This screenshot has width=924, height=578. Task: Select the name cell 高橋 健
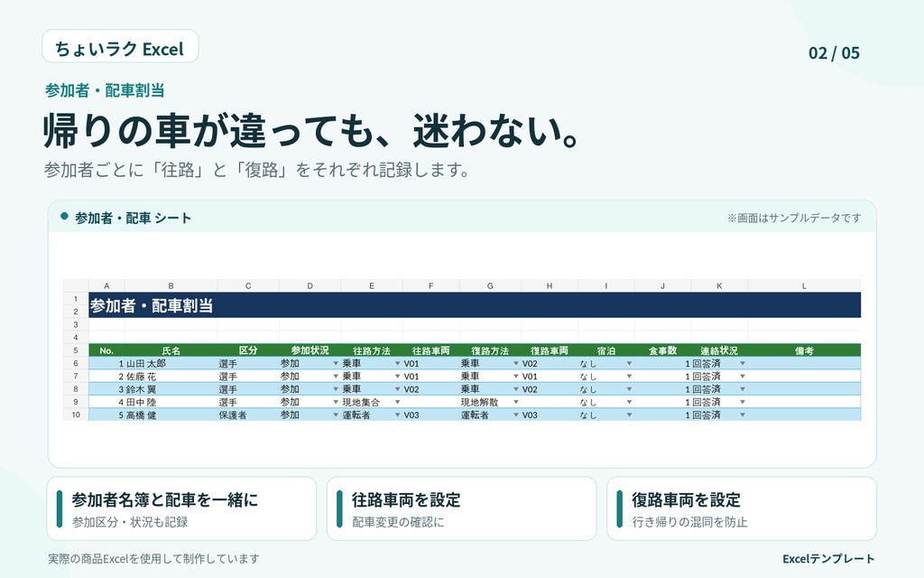(x=171, y=415)
